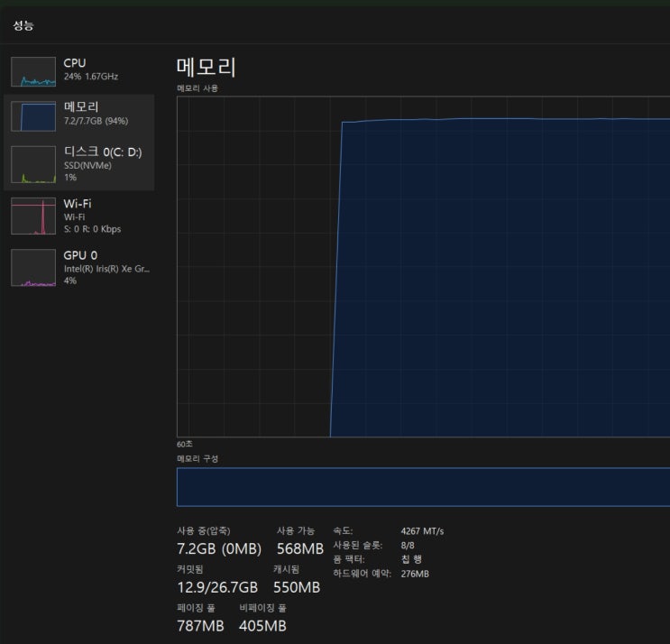Image resolution: width=670 pixels, height=644 pixels.
Task: Click the 사용 가능 label
Action: pos(296,530)
